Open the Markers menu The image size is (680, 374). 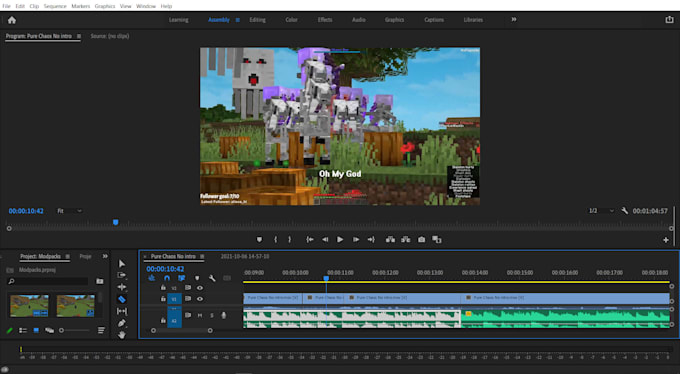point(80,6)
